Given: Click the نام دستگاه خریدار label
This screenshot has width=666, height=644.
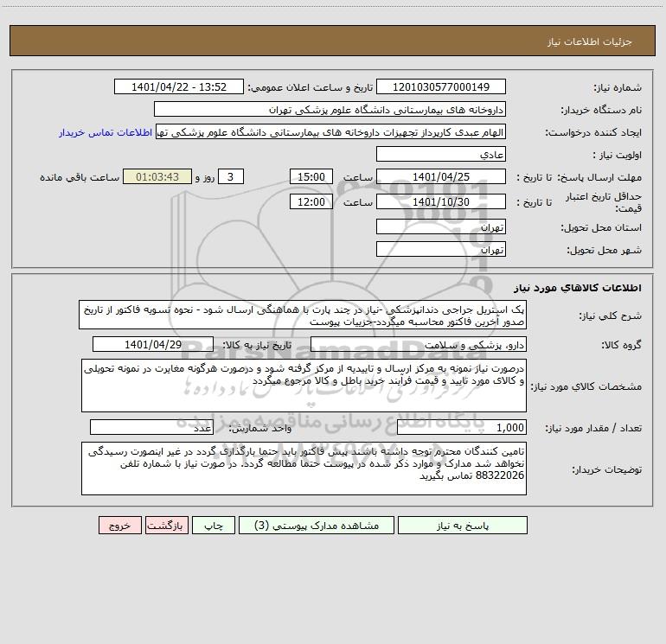Looking at the screenshot, I should tap(601, 110).
